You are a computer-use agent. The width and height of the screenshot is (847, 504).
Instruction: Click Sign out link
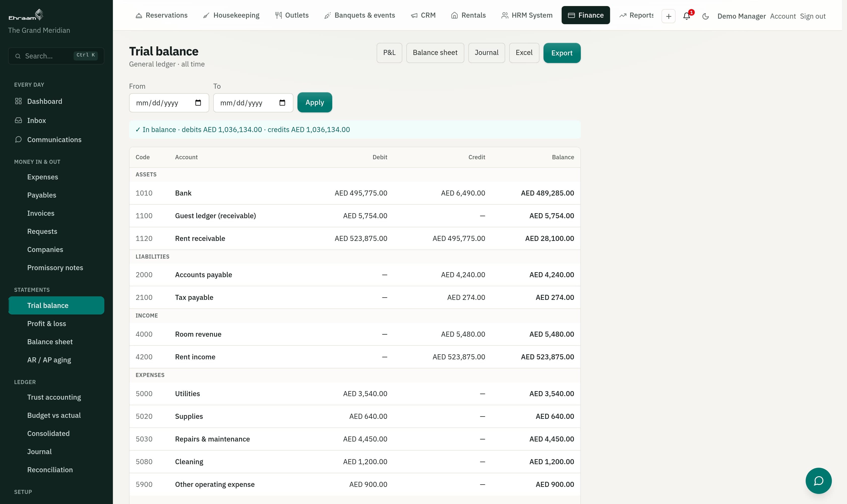click(x=812, y=16)
